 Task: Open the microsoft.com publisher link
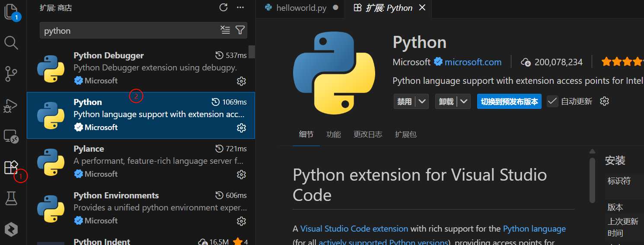point(473,62)
